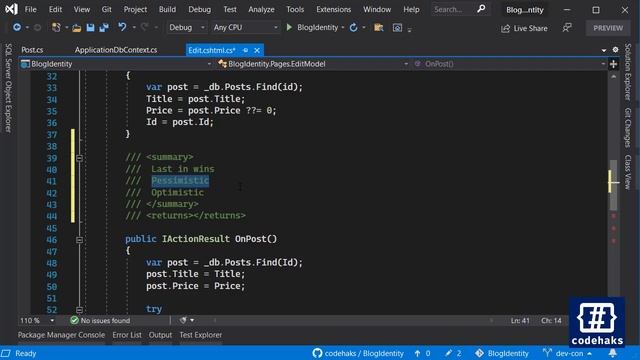Open the code cleanup brush icon
The width and height of the screenshot is (640, 360).
click(x=183, y=320)
